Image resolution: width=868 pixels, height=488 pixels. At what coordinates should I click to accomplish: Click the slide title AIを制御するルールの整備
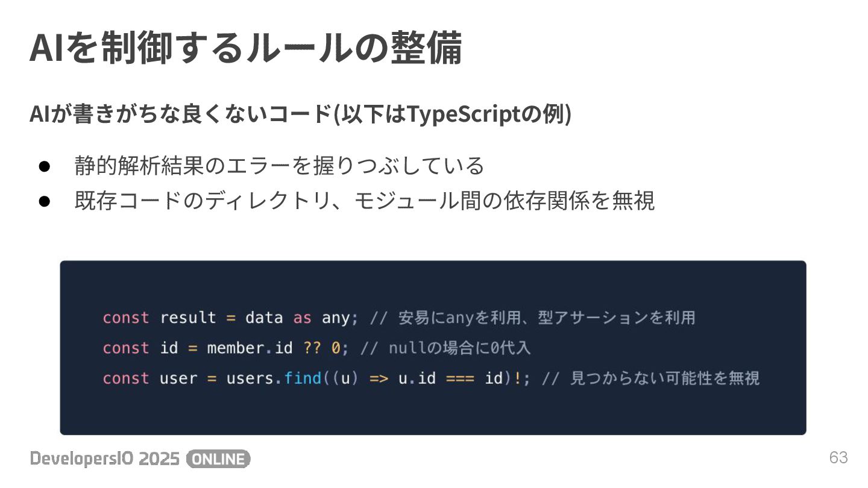tap(245, 48)
